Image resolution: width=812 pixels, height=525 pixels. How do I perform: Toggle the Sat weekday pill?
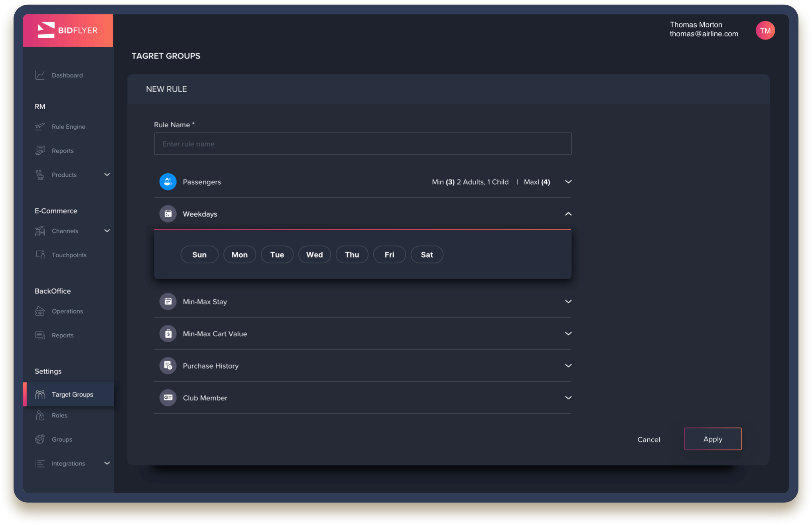point(427,255)
